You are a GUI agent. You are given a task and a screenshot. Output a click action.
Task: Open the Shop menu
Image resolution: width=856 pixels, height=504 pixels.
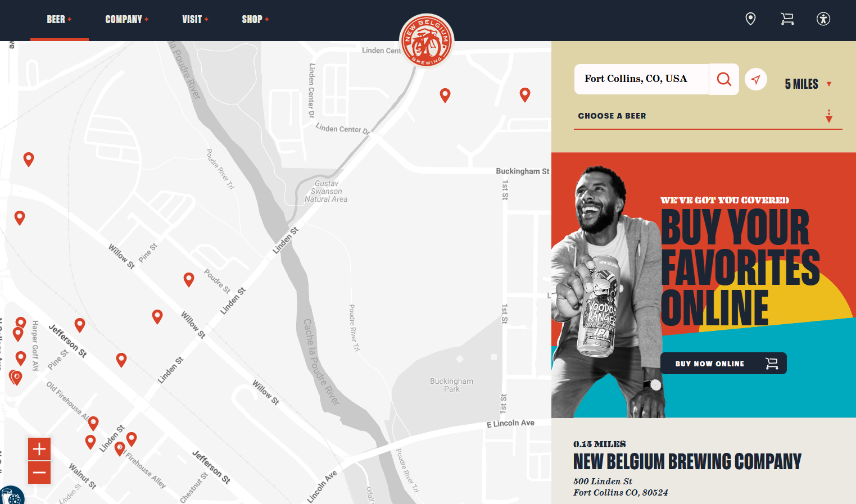[x=255, y=20]
